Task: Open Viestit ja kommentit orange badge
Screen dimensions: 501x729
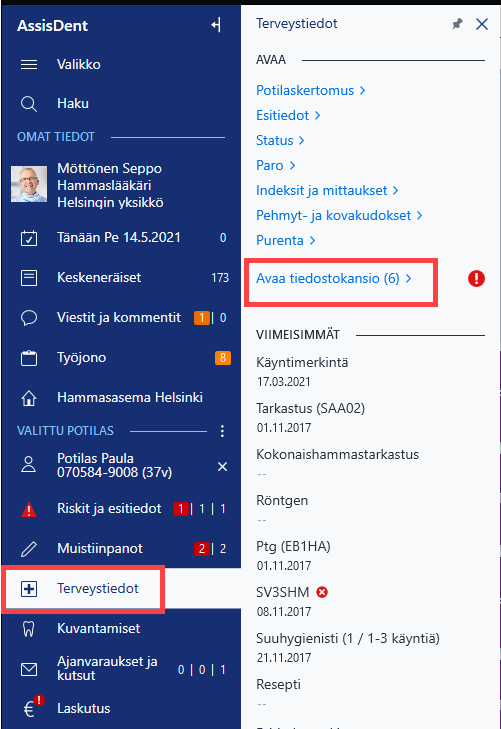Action: coord(202,318)
